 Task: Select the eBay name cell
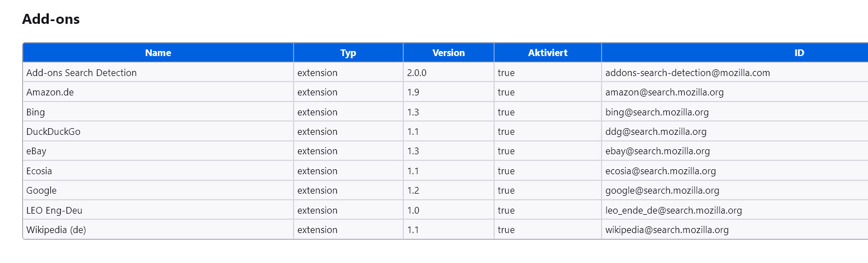click(36, 151)
